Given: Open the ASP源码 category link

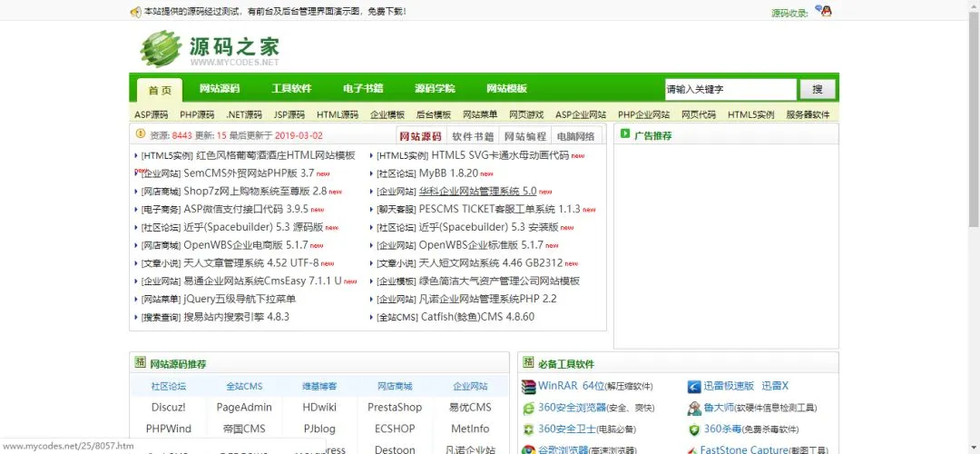Looking at the screenshot, I should pyautogui.click(x=152, y=115).
